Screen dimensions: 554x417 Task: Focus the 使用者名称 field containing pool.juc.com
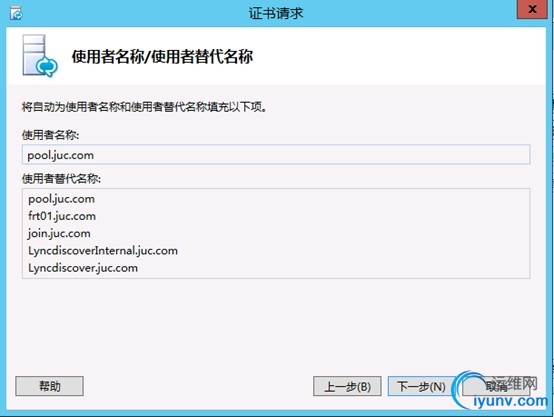tap(276, 154)
